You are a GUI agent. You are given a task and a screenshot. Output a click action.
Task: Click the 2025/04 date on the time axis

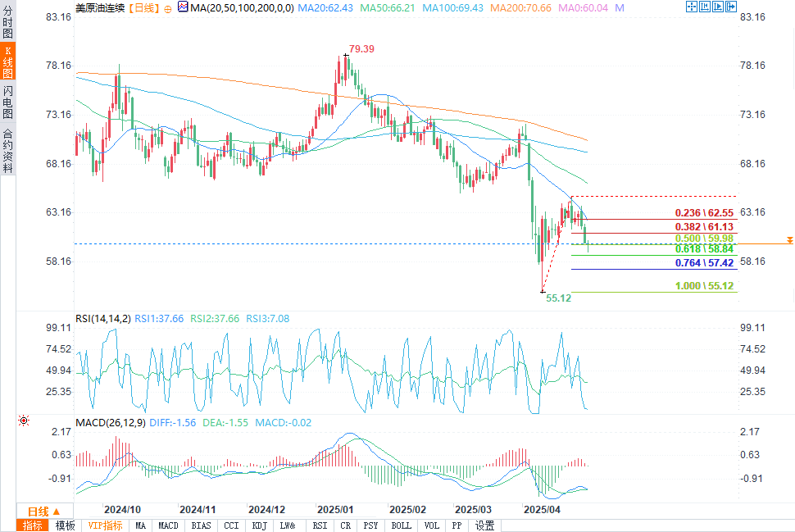coord(542,510)
